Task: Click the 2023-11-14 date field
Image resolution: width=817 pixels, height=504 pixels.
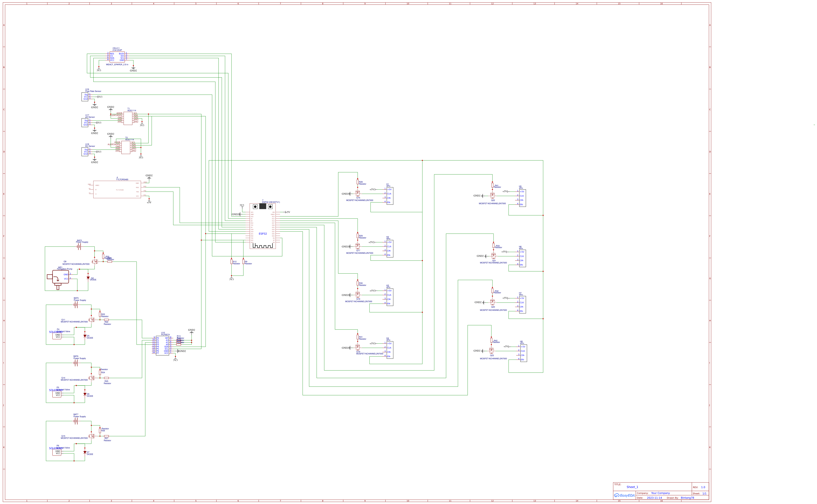Action: 654,498
